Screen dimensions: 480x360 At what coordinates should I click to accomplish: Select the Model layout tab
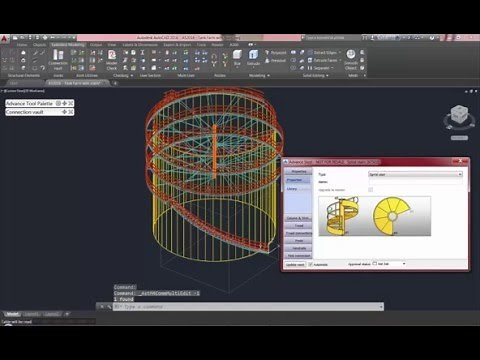click(13, 314)
